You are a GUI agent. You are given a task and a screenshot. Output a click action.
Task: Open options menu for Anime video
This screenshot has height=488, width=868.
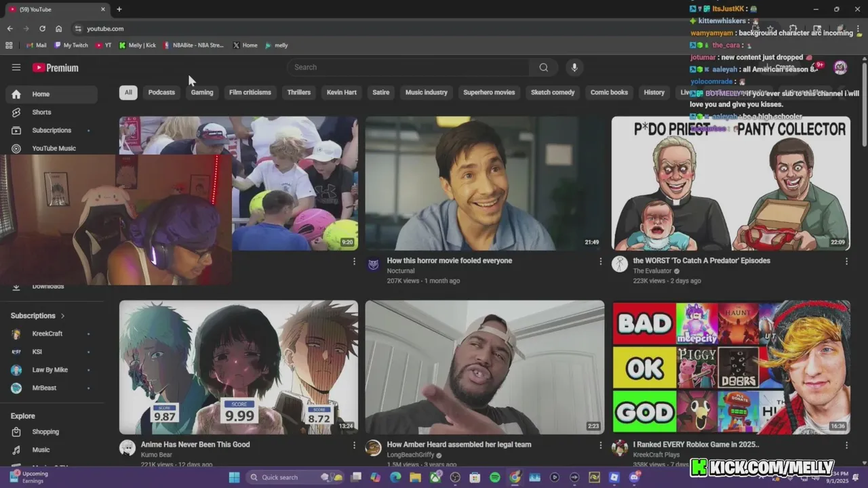coord(354,445)
